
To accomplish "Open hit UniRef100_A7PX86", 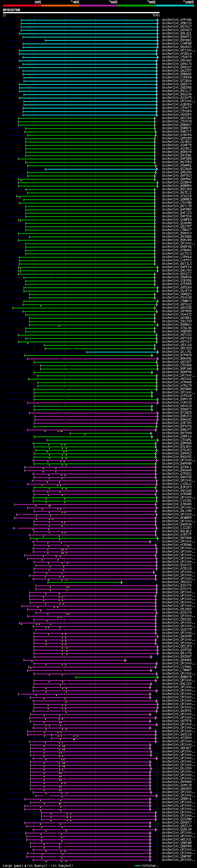I will pos(177,20).
